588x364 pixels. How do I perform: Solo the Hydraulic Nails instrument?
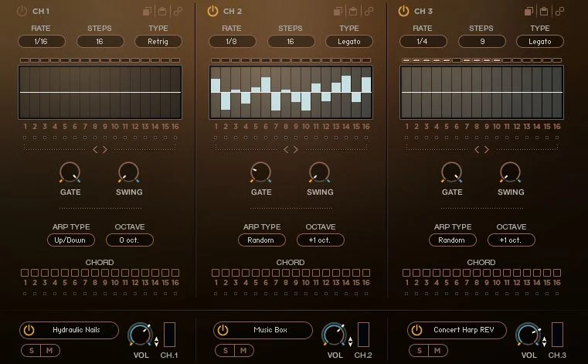32,351
